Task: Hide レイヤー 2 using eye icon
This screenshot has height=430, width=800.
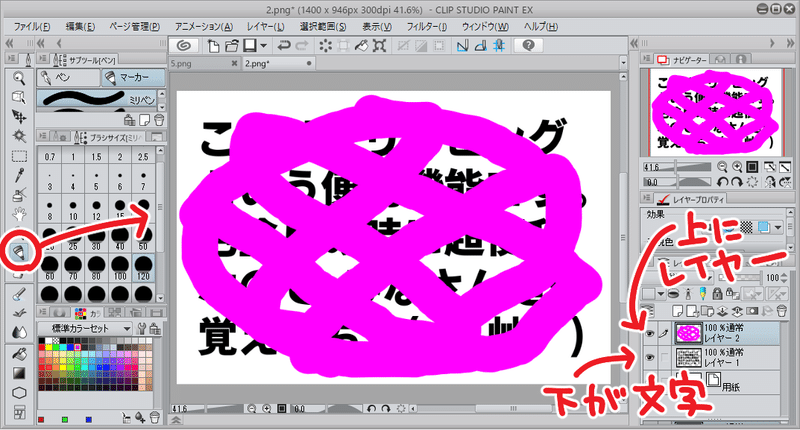Action: tap(649, 334)
